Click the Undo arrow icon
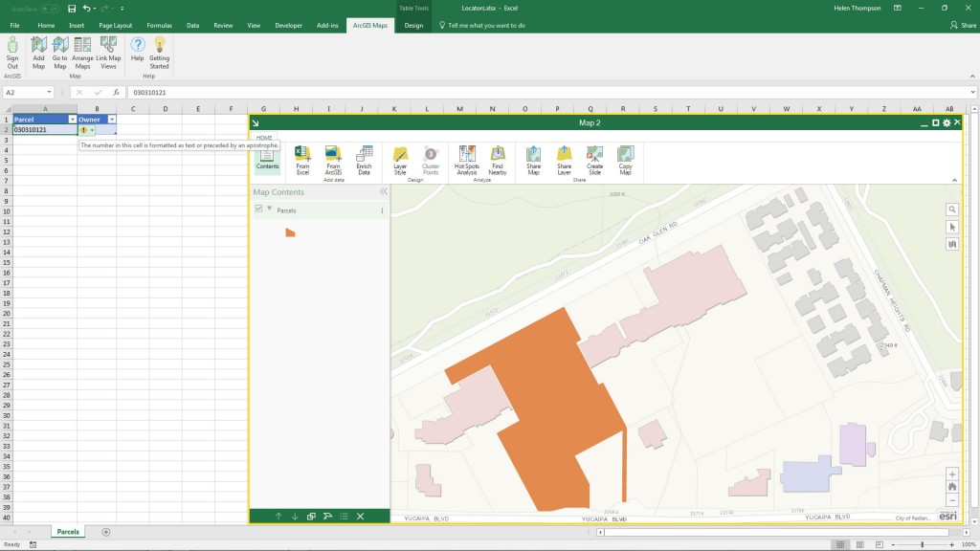Image resolution: width=980 pixels, height=551 pixels. (x=86, y=9)
